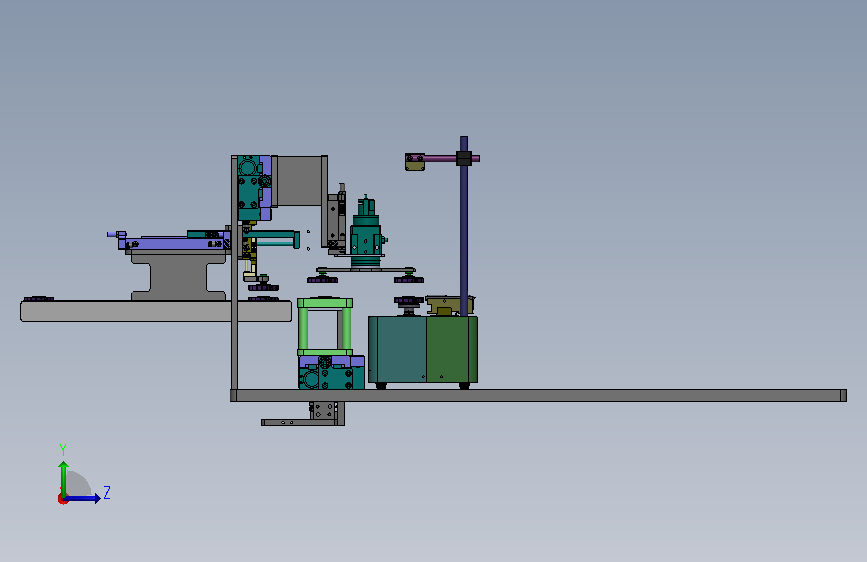Viewport: 867px width, 562px height.
Task: Select the black clamp joining arm and post
Action: (464, 159)
